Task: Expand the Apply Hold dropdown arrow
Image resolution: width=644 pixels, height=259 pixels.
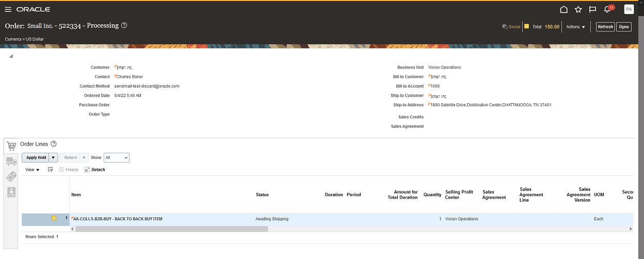Action: tap(54, 157)
